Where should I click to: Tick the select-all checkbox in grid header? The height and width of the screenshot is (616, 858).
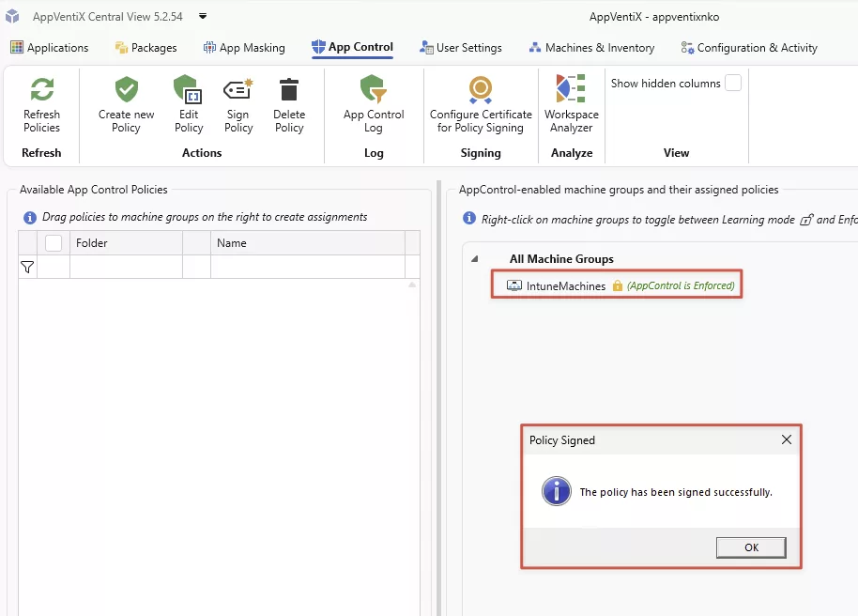[x=54, y=243]
